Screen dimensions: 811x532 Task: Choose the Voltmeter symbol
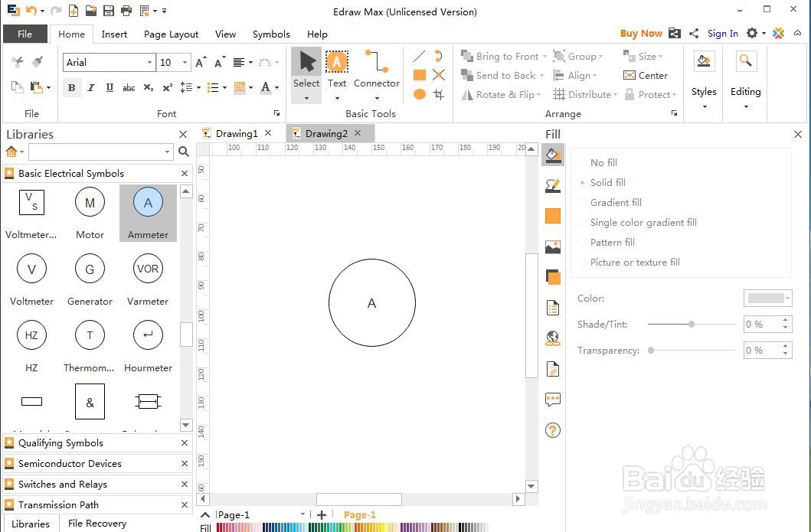click(x=31, y=279)
